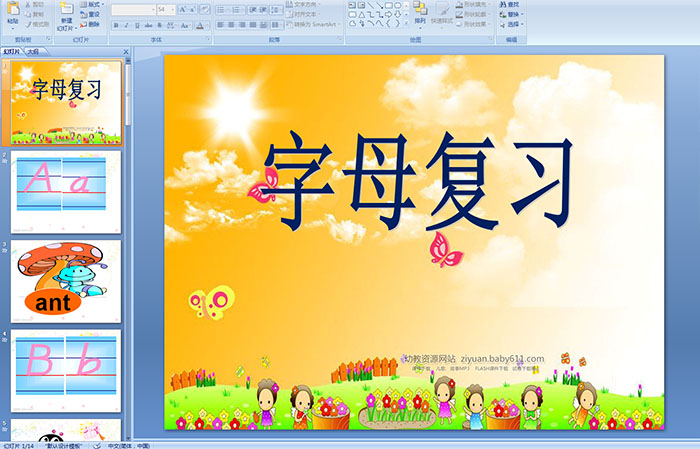700x449 pixels.
Task: Open the character spacing (AV) dropdown
Action: coord(172,25)
